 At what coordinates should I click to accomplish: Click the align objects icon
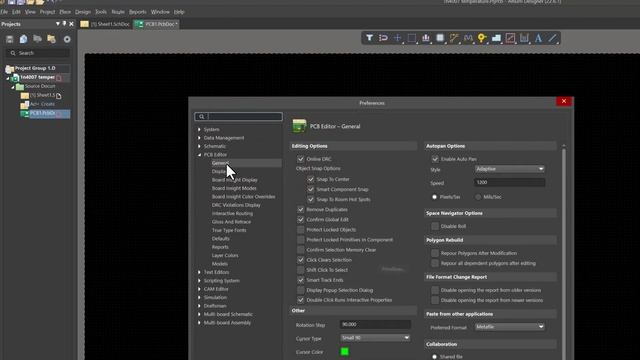(426, 38)
